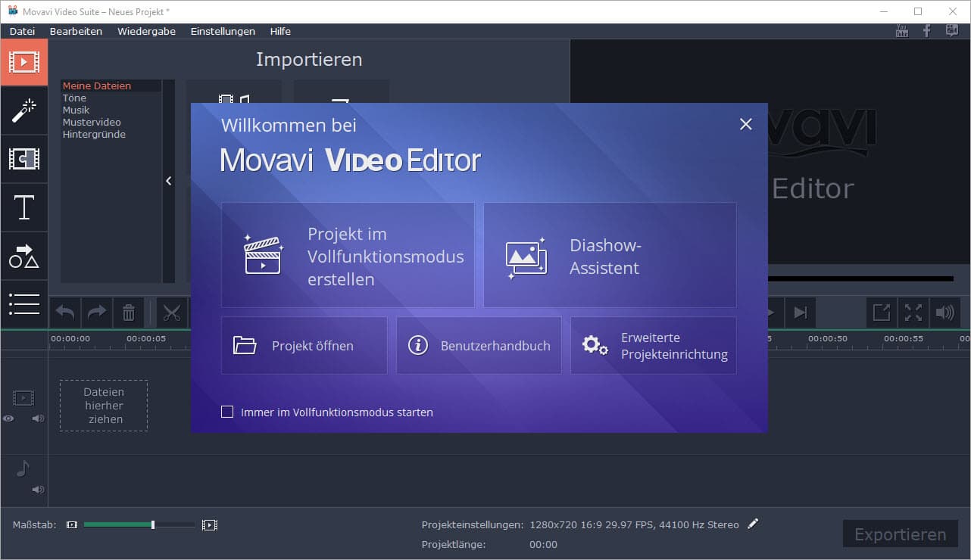Open the Transitions tab in sidebar
The image size is (971, 560).
click(x=23, y=159)
